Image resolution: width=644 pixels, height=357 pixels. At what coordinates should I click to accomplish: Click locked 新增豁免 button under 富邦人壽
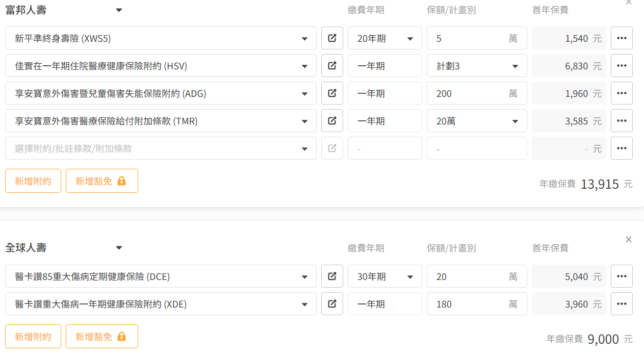pyautogui.click(x=102, y=181)
